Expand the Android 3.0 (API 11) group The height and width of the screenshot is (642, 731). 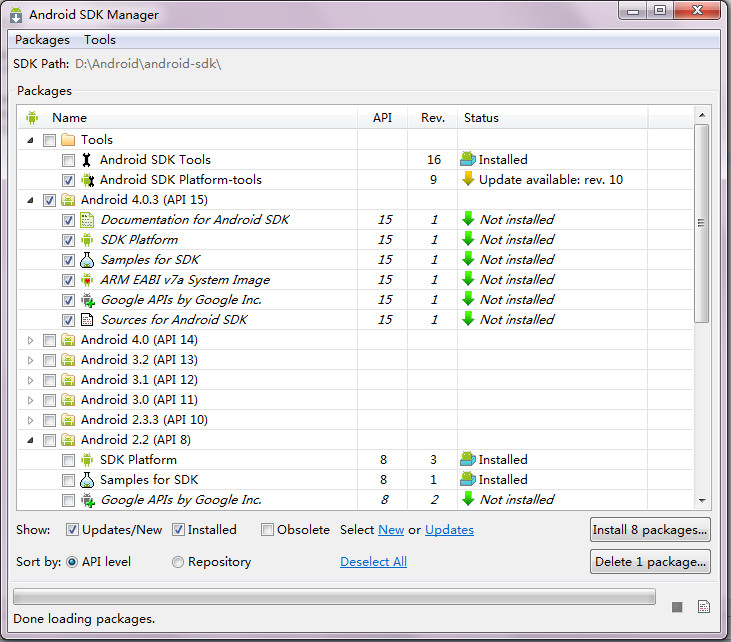[x=30, y=401]
